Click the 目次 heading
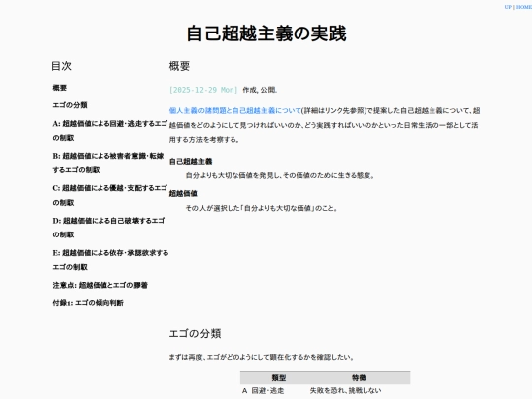 (x=61, y=66)
